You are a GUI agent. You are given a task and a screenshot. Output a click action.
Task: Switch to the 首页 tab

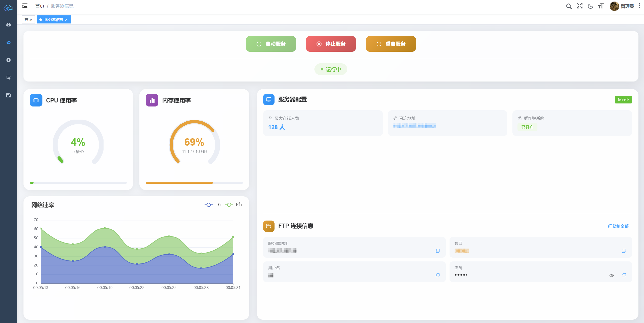tap(28, 19)
